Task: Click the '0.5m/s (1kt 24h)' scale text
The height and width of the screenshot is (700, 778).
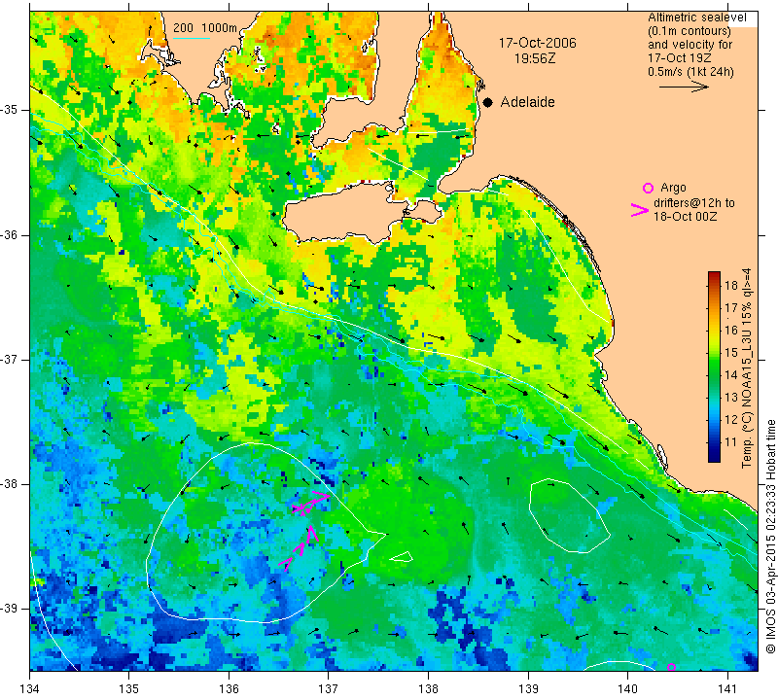Action: click(690, 72)
